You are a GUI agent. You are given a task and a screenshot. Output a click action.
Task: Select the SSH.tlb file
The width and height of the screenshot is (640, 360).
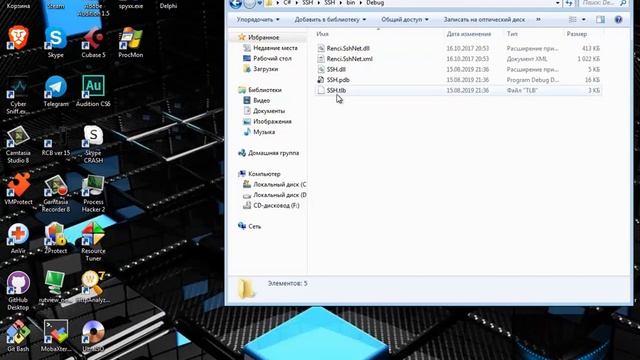[458, 90]
